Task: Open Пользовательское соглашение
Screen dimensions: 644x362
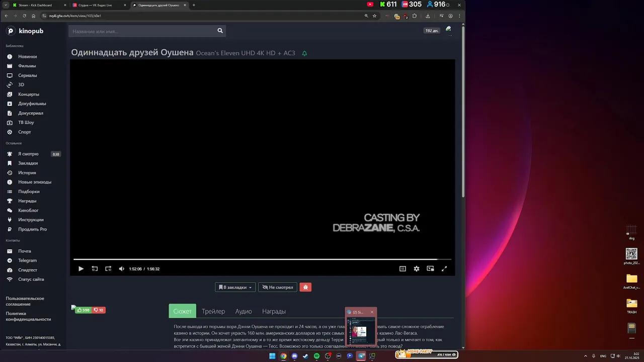Action: (25, 301)
